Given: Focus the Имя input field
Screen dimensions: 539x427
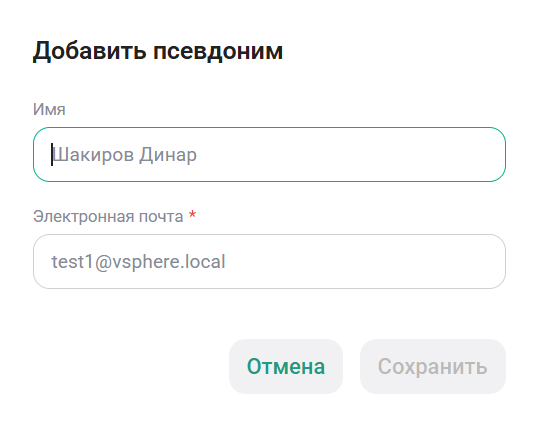Looking at the screenshot, I should [x=269, y=154].
